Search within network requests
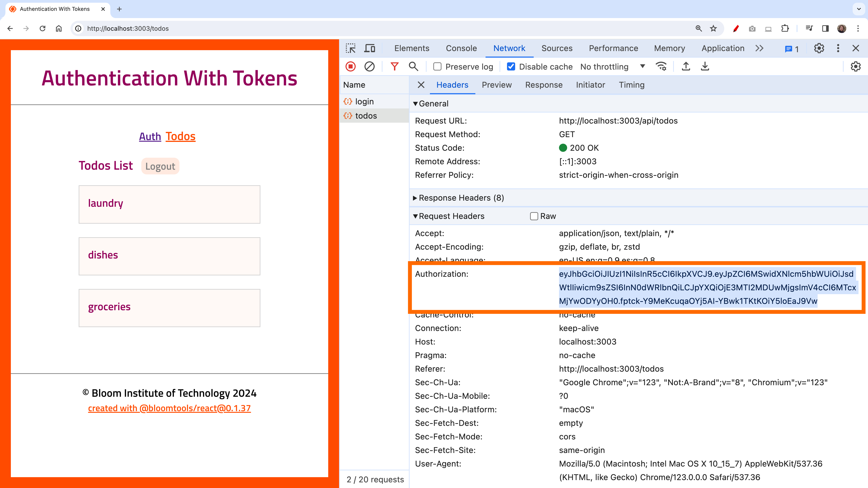 tap(413, 66)
